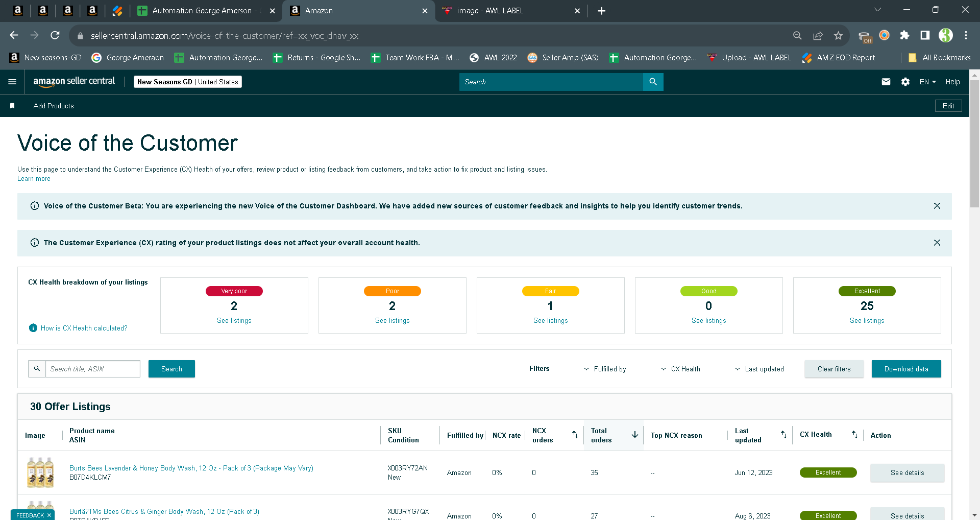This screenshot has width=980, height=520.
Task: Click the Search button next to title/ASIN field
Action: coord(171,369)
